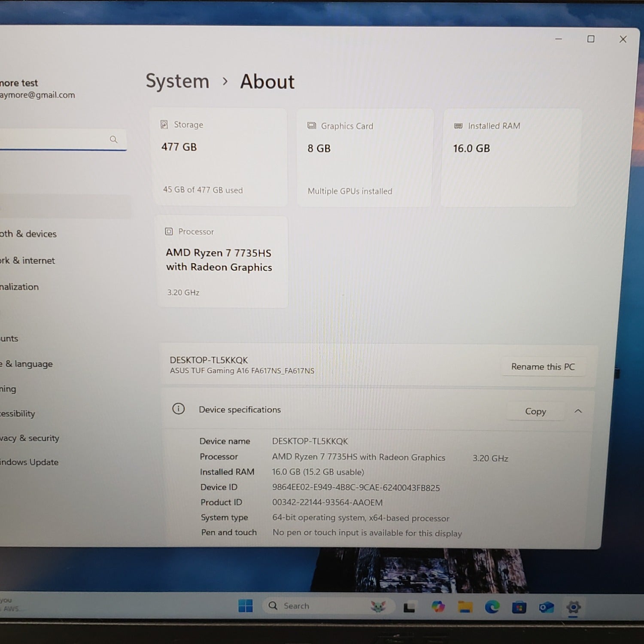Open File Explorer from taskbar

click(x=465, y=607)
